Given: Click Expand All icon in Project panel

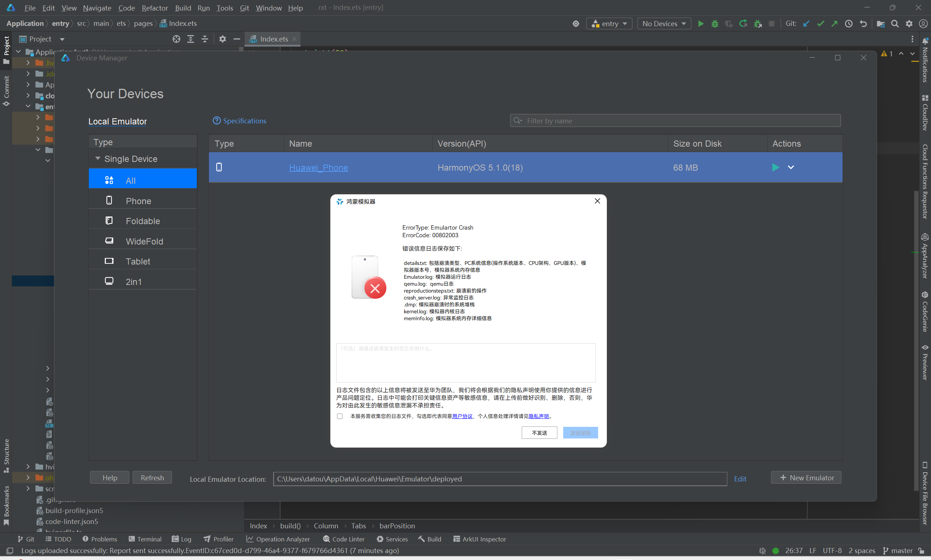Looking at the screenshot, I should [x=191, y=39].
